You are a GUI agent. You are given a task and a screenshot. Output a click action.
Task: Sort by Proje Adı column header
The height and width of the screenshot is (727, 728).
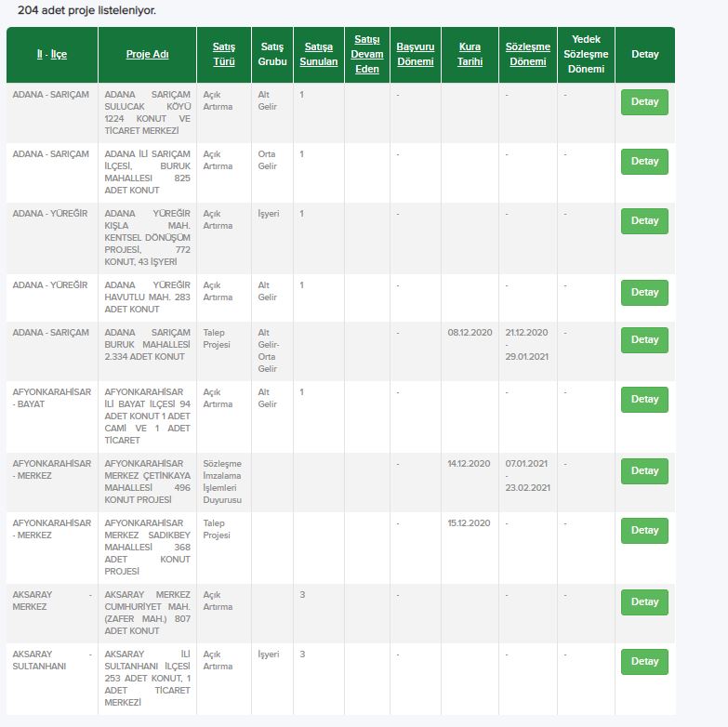(147, 54)
